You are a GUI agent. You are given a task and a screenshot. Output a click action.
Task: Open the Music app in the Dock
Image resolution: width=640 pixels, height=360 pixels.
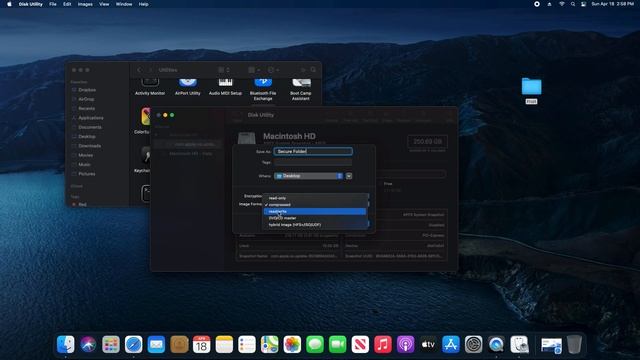(x=383, y=345)
